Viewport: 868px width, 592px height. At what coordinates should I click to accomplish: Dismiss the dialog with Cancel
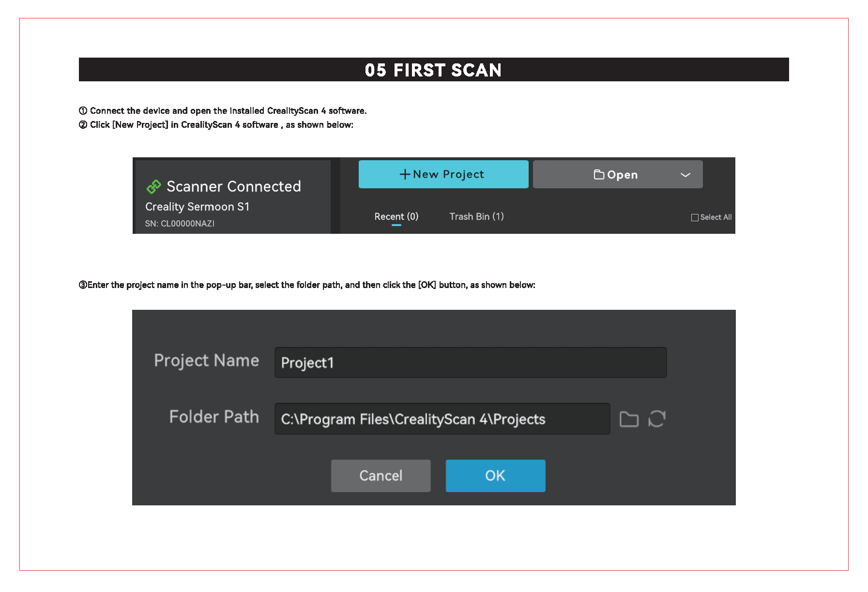381,476
